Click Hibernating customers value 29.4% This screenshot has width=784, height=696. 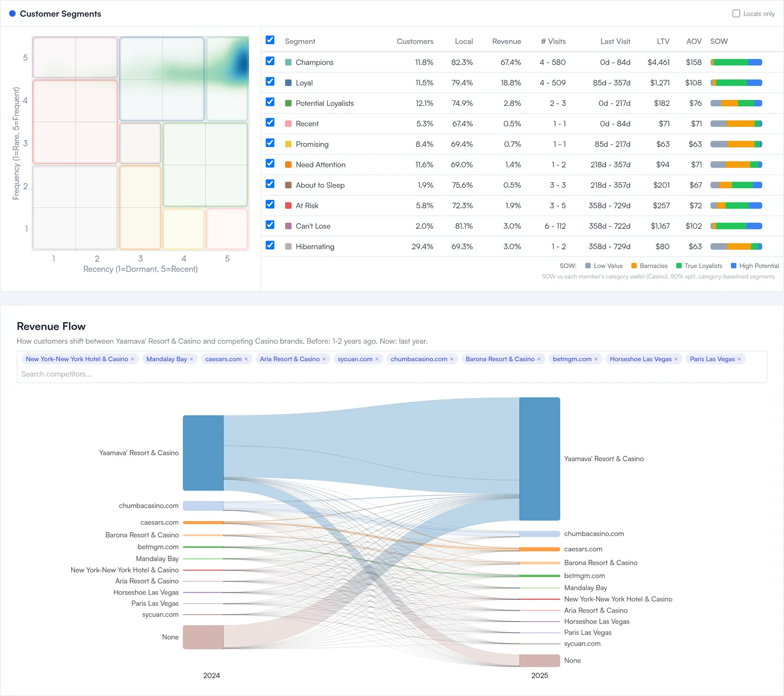pyautogui.click(x=422, y=247)
